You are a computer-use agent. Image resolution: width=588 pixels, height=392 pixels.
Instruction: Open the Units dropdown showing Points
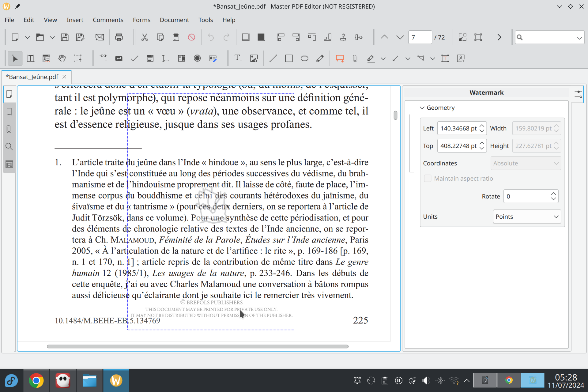(527, 217)
